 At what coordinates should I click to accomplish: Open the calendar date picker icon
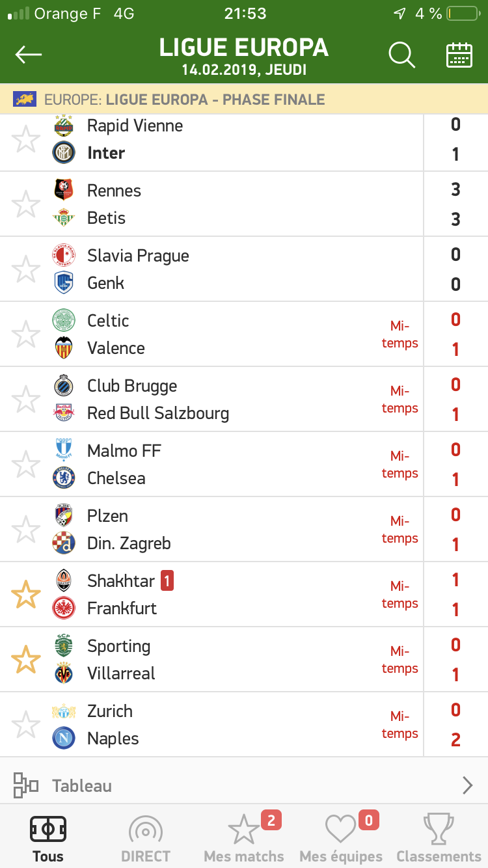459,55
